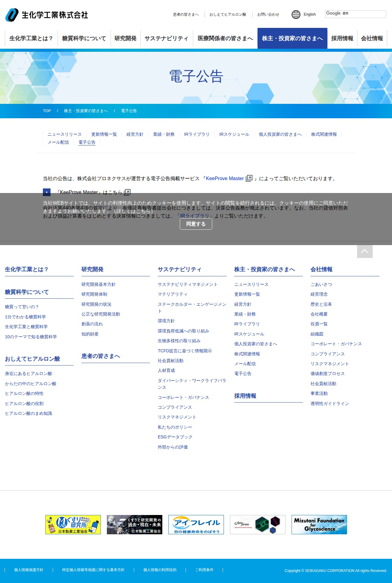392x583 pixels.
Task: Open IRスケジュール sub-navigation tab
Action: tap(234, 134)
